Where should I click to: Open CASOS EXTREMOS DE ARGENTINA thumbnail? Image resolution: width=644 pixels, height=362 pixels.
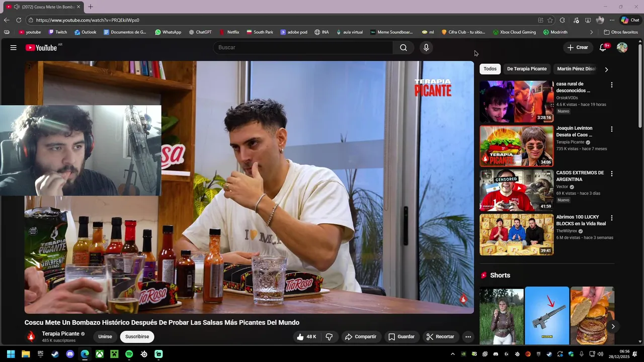click(x=516, y=190)
